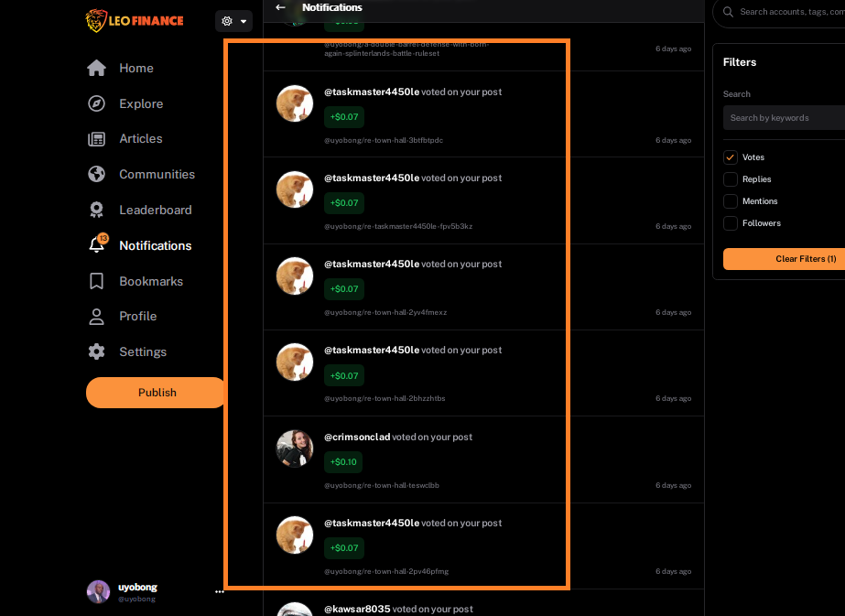The image size is (845, 616).
Task: Open the gear dropdown beside the logo
Action: point(233,21)
